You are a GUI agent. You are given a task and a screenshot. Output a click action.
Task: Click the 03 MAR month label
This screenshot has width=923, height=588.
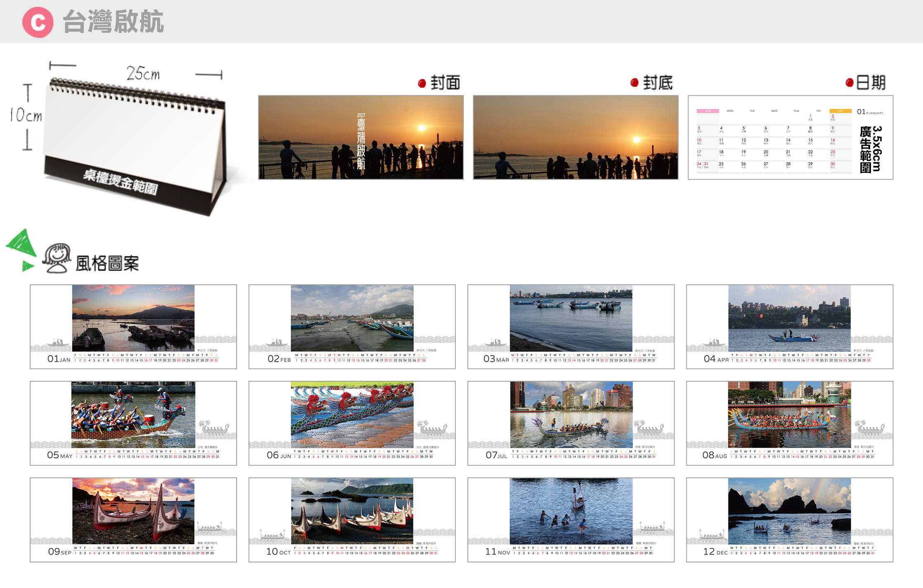[496, 359]
